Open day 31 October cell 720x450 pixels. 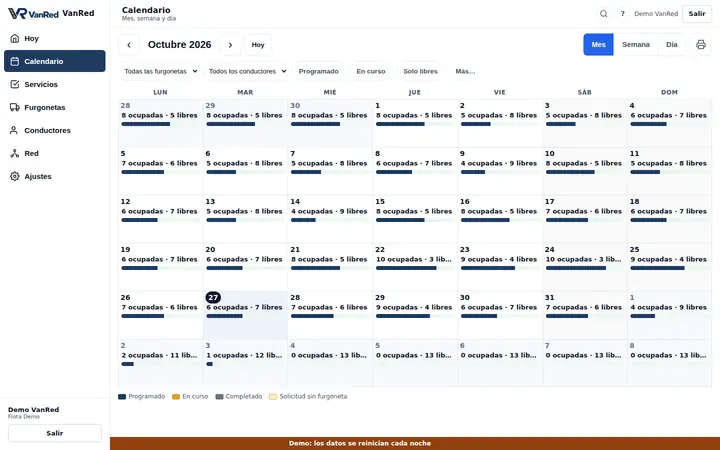pyautogui.click(x=585, y=315)
